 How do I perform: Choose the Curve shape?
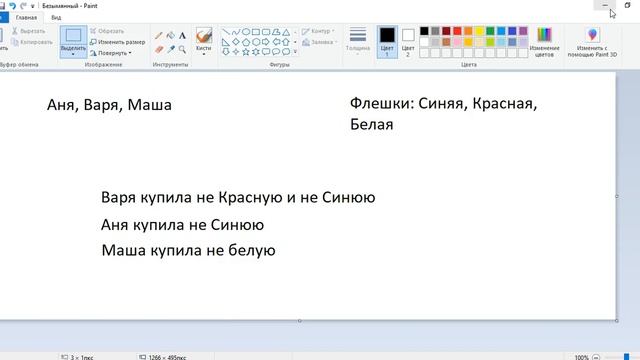(236, 32)
